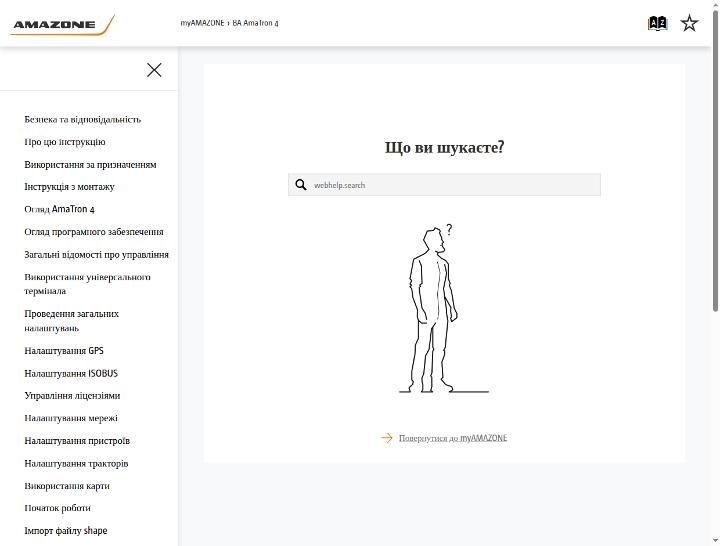
Task: Open Використання карти chapter
Action: [67, 486]
